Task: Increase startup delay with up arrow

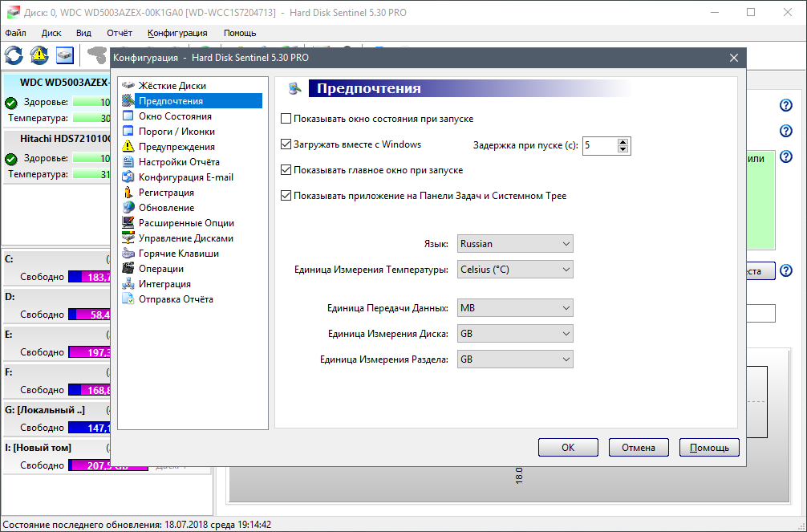Action: pyautogui.click(x=622, y=142)
